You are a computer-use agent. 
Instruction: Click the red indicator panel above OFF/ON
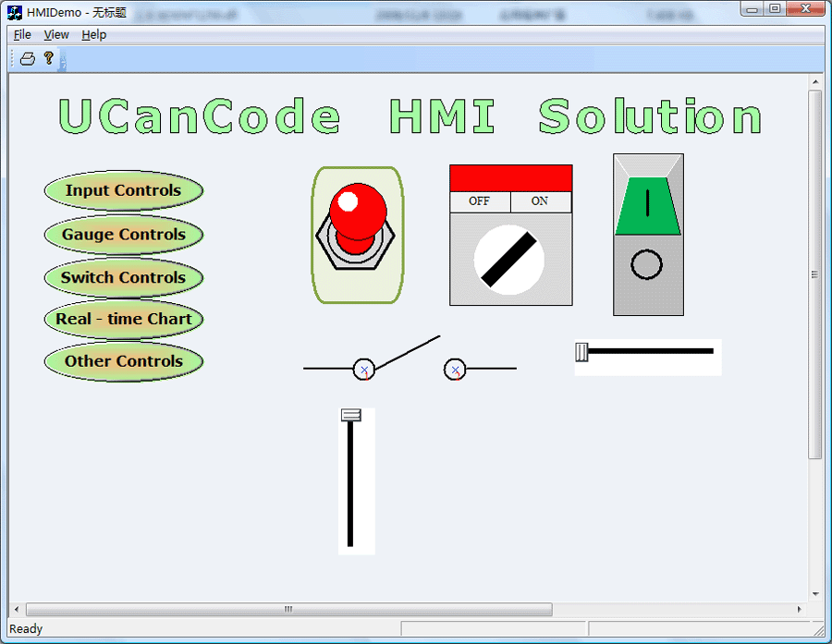point(510,178)
